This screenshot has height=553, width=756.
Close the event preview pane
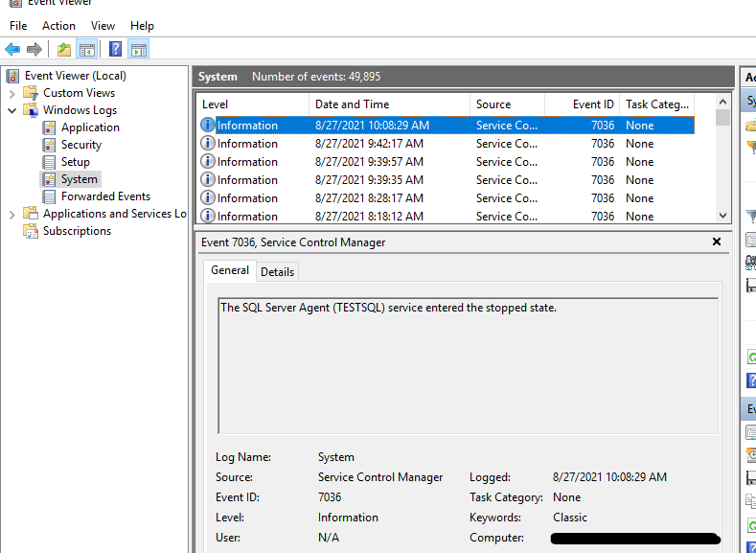point(717,242)
